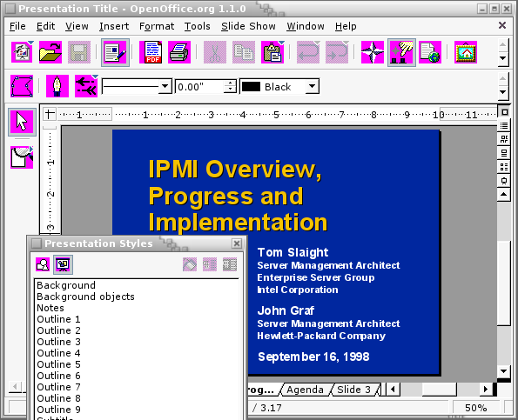
Task: Start slide show from the view buttons
Action: [504, 181]
